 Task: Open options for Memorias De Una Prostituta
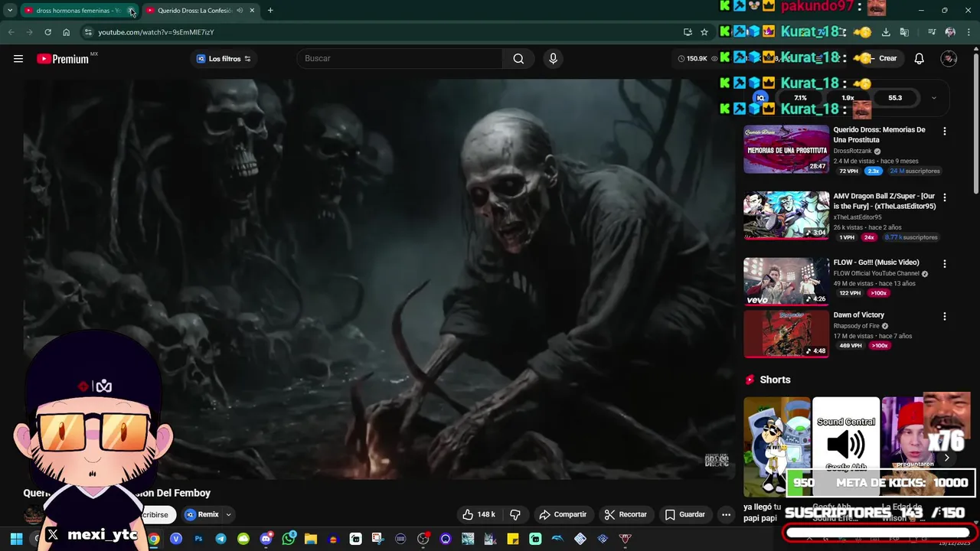(x=944, y=132)
